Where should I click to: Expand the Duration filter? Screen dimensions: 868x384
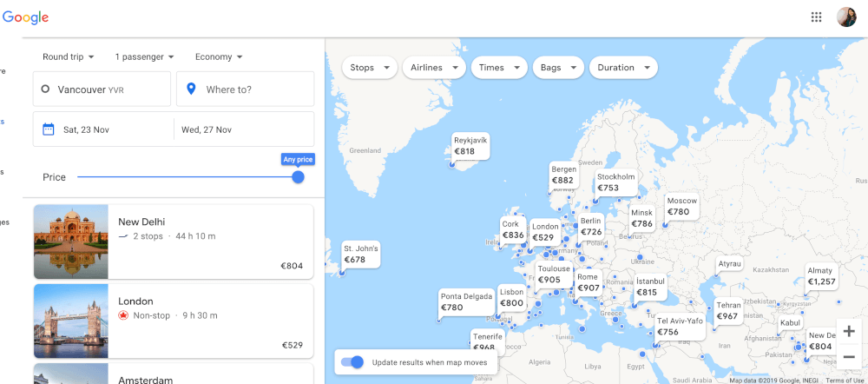[623, 68]
